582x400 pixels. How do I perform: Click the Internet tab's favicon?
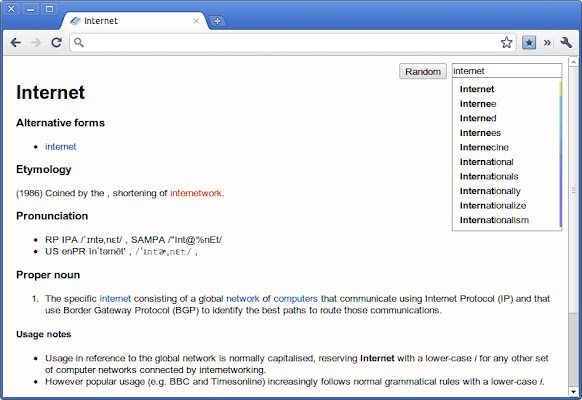[75, 21]
